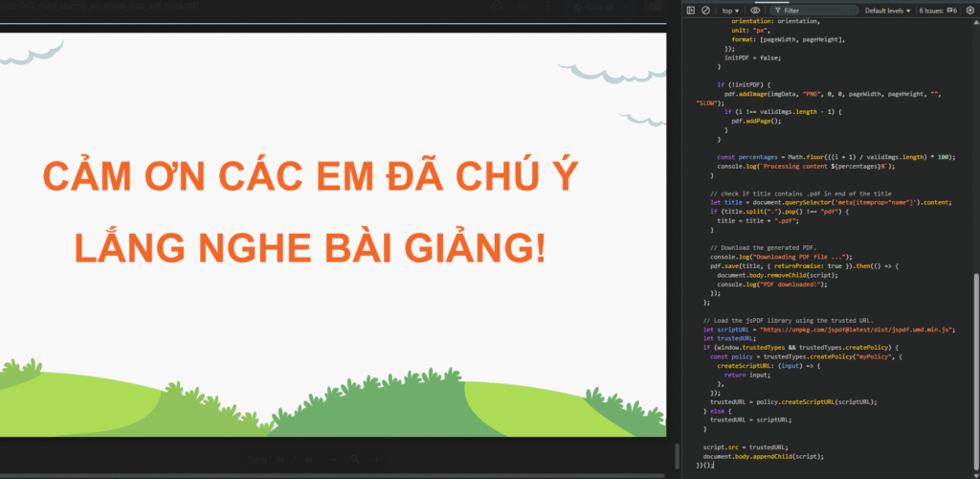The image size is (980, 479).
Task: Click the magnifier zoom icon below the slide
Action: (x=354, y=460)
